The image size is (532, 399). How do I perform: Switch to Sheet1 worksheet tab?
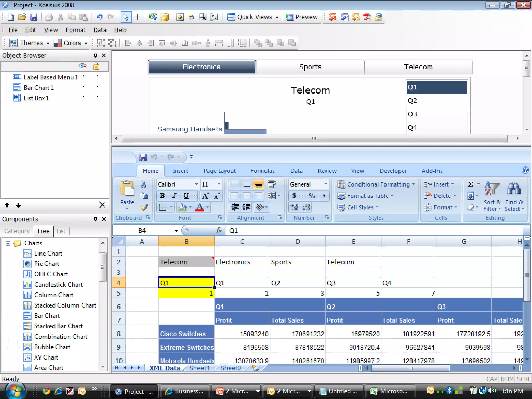point(199,368)
